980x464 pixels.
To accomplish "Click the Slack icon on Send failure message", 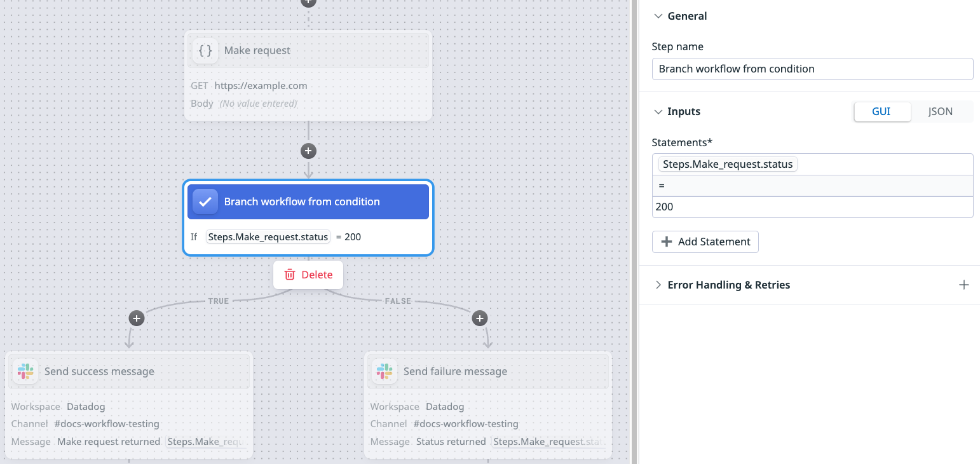I will pos(385,372).
